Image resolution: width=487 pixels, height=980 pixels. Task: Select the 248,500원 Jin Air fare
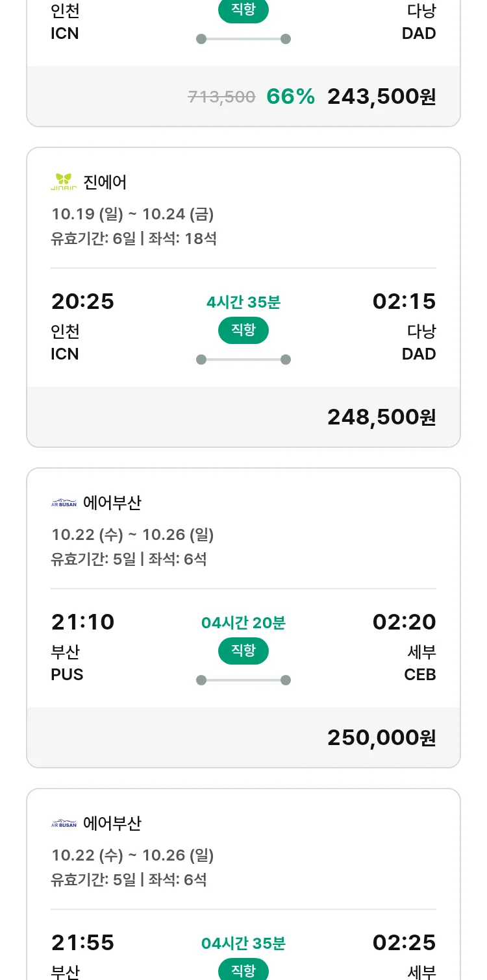pyautogui.click(x=381, y=417)
